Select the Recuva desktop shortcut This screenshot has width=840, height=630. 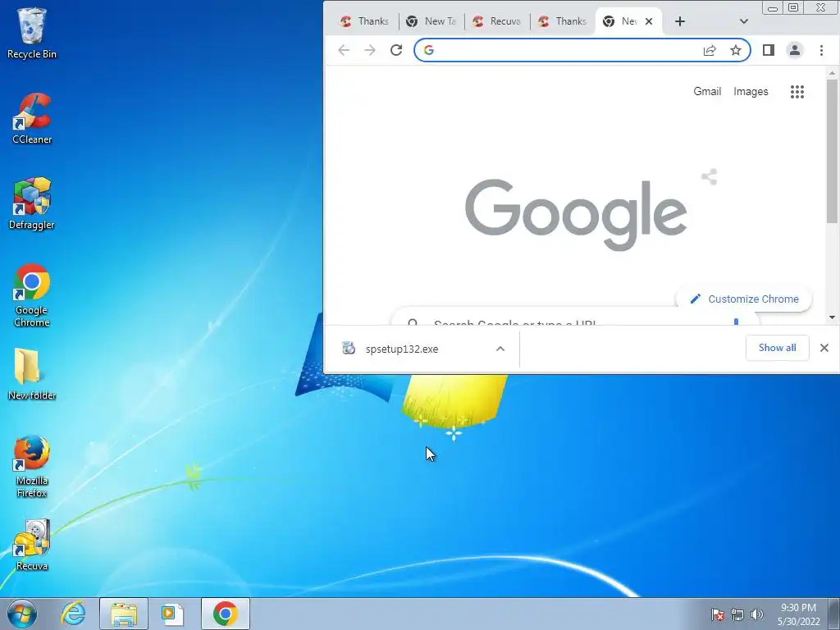tap(32, 545)
